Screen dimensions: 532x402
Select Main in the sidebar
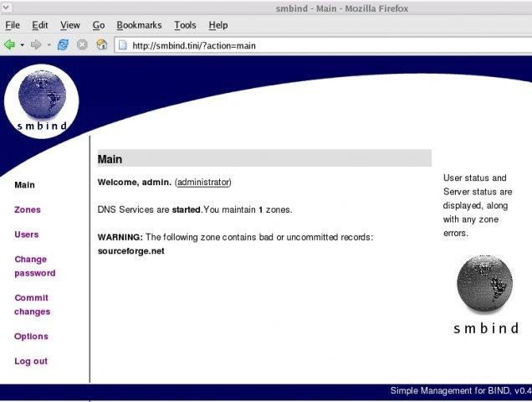[x=25, y=185]
